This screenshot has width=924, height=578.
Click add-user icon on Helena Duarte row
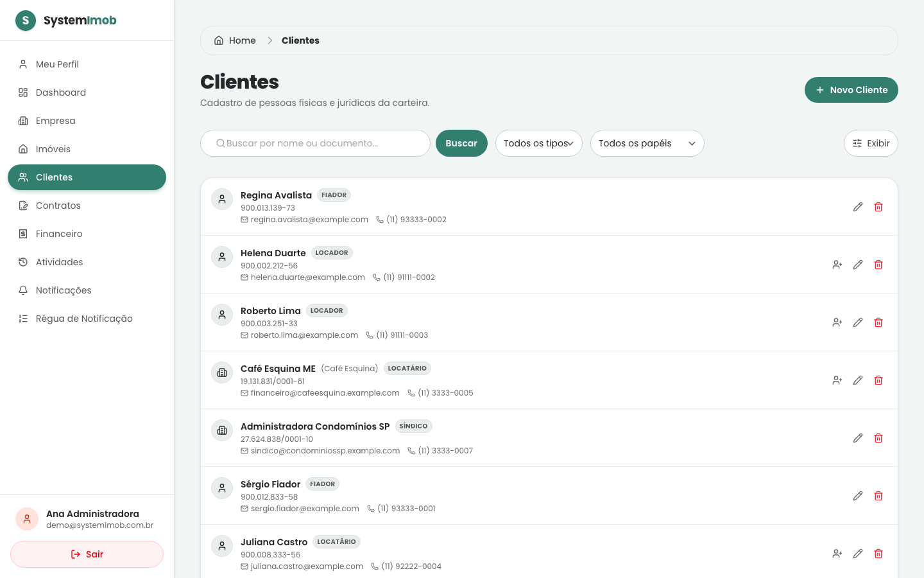tap(837, 265)
